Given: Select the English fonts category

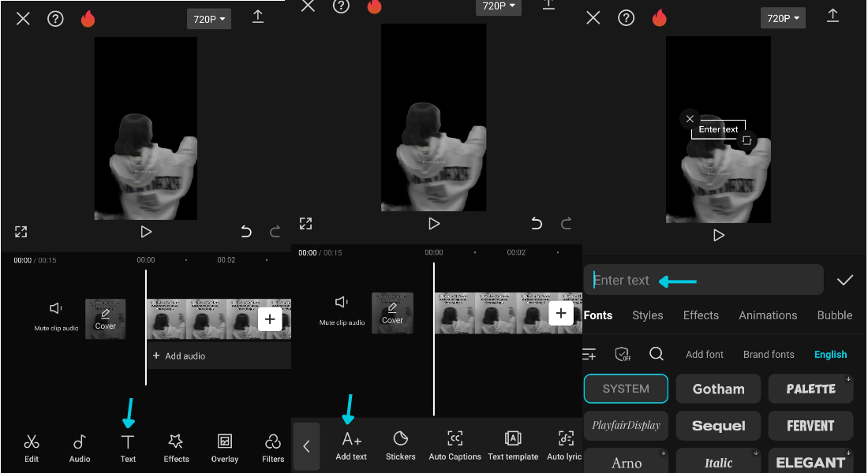Looking at the screenshot, I should click(830, 355).
